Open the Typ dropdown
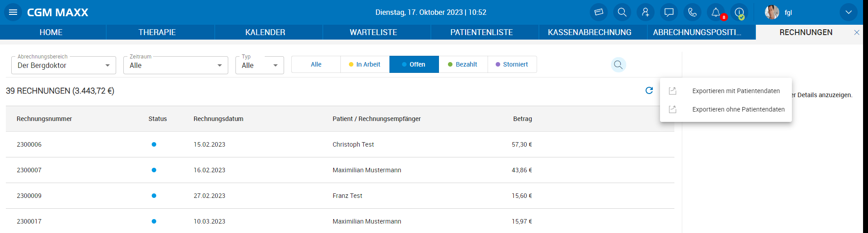The height and width of the screenshot is (233, 868). (x=260, y=65)
